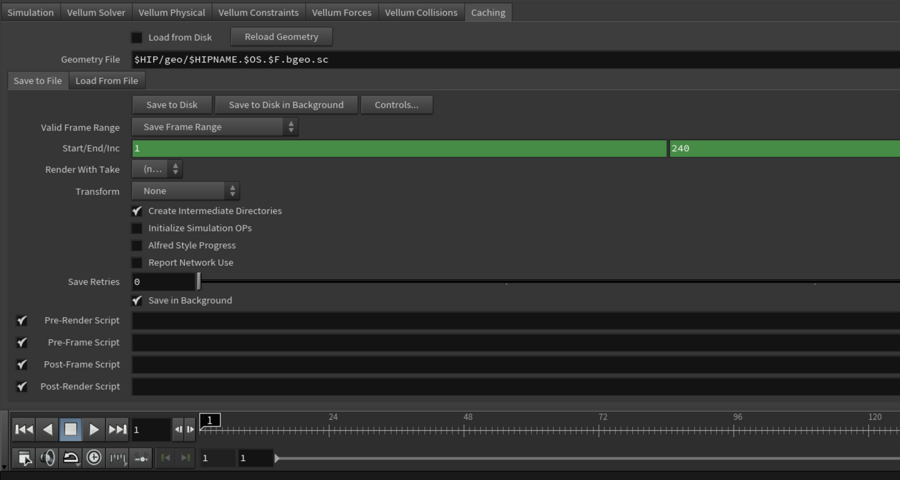
Task: Click the timeline current frame marker 1
Action: pyautogui.click(x=210, y=420)
